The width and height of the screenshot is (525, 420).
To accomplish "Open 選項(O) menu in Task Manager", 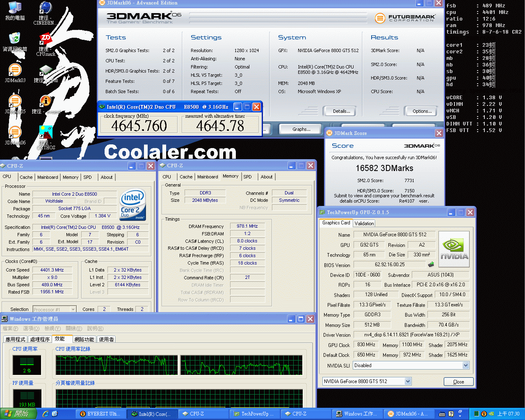I will (x=31, y=329).
